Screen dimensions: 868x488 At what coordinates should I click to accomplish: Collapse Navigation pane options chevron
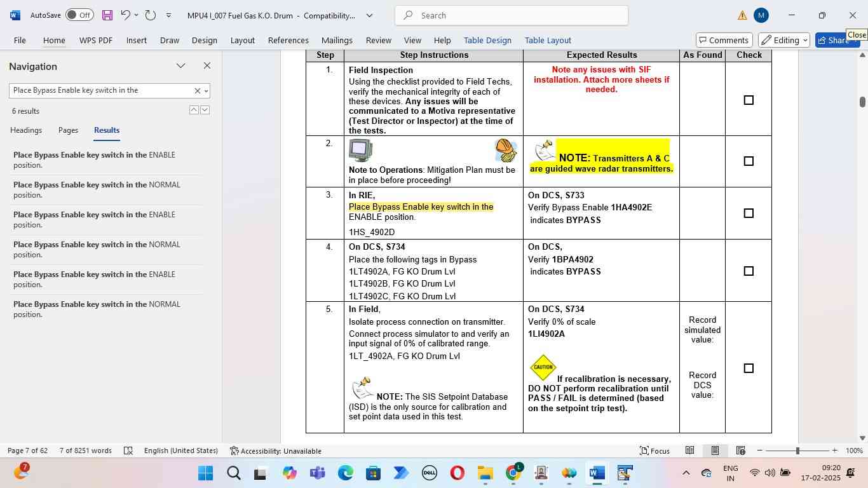click(x=181, y=65)
